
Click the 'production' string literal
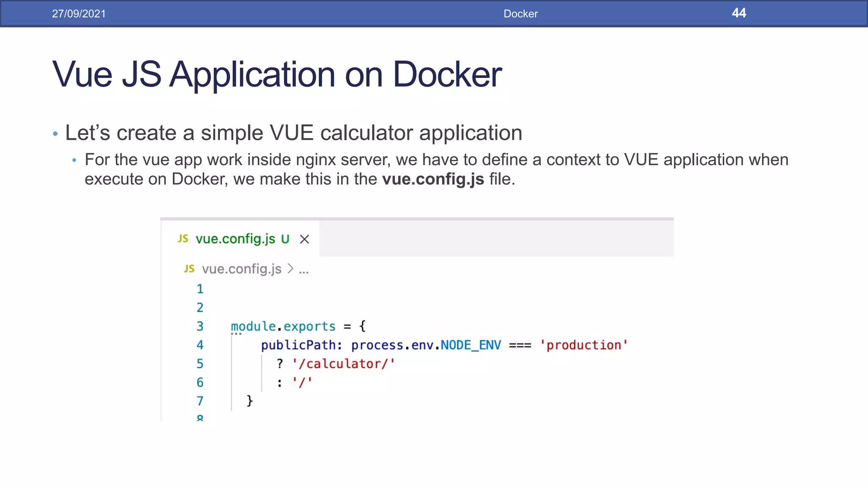(583, 345)
